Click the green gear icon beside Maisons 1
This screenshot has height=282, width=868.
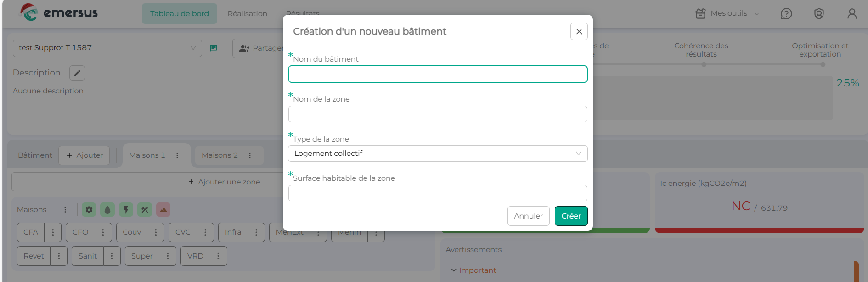pos(89,210)
